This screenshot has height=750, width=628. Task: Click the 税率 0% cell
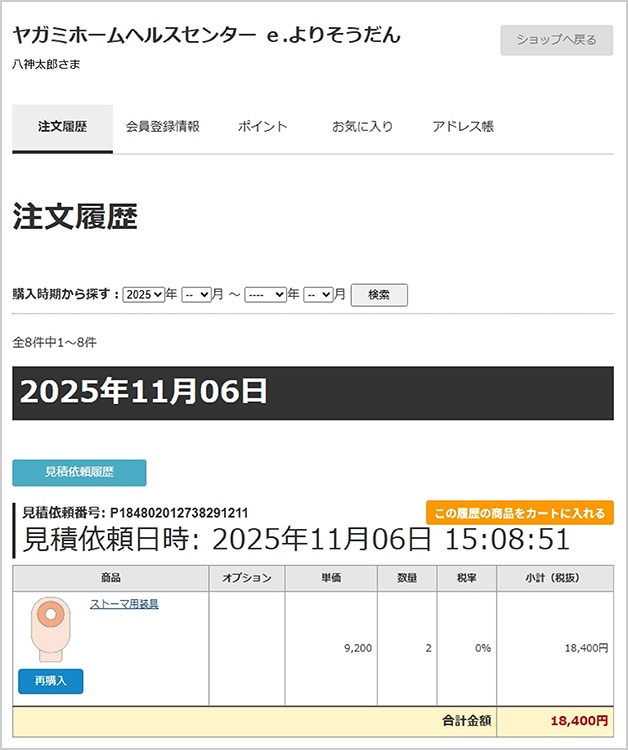click(x=466, y=648)
